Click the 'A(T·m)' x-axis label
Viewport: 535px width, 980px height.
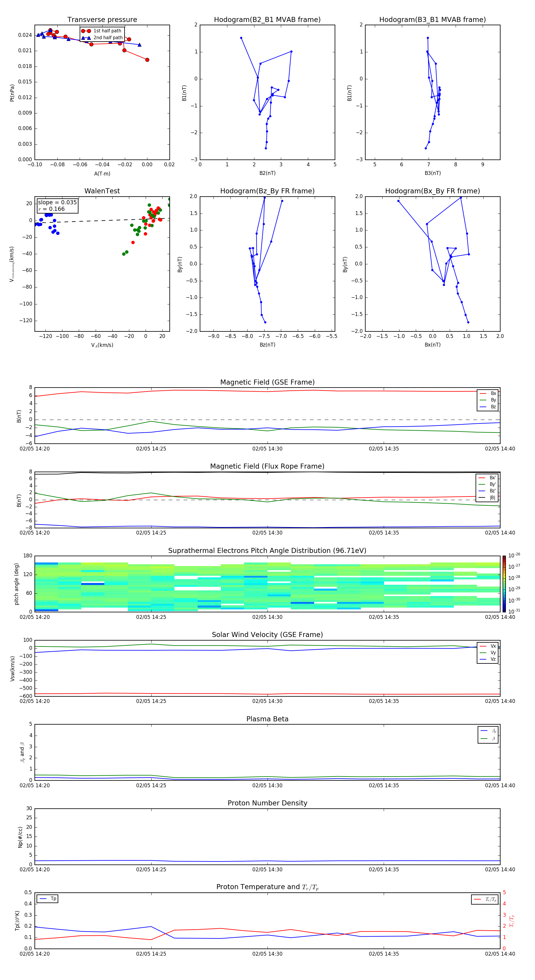102,173
